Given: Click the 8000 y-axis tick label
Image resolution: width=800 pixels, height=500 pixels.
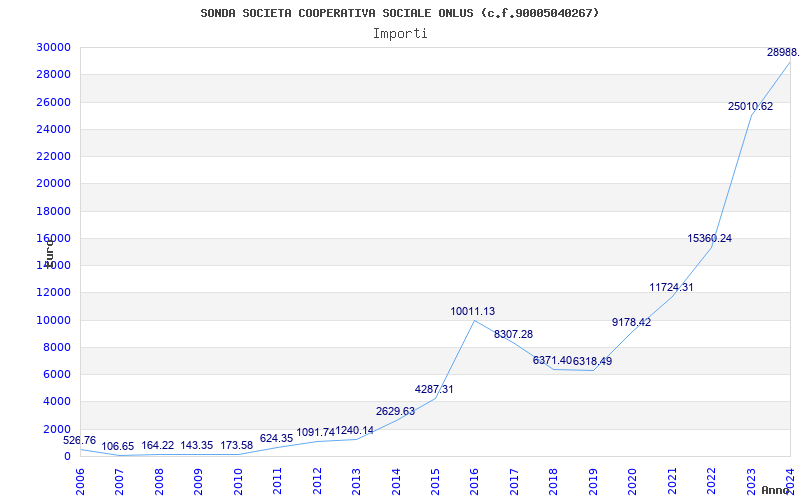Looking at the screenshot, I should click(56, 348).
